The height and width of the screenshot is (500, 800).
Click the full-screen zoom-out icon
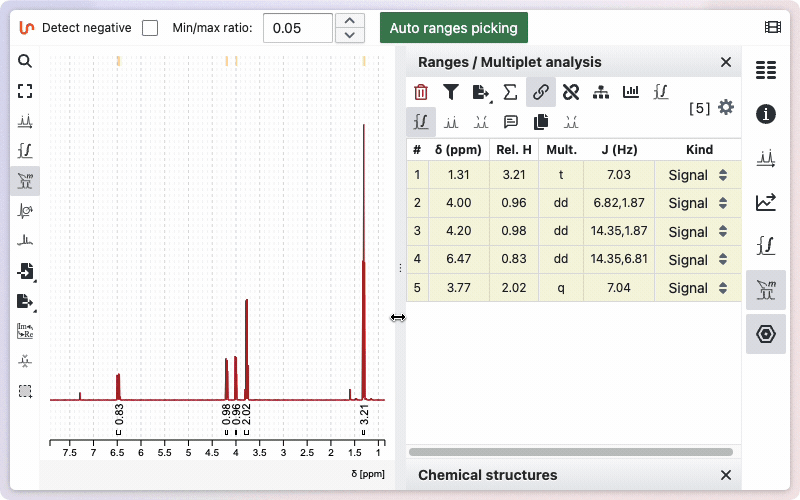click(x=25, y=91)
